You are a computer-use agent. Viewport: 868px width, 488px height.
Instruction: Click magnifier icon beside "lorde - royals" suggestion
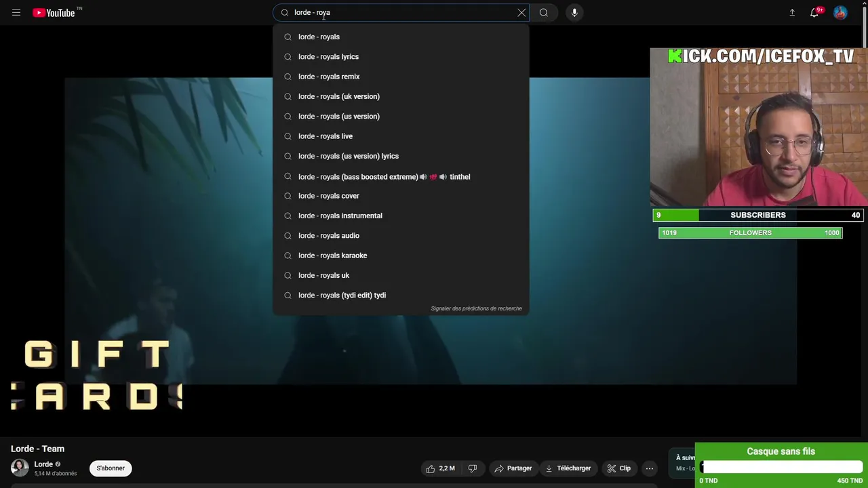[288, 37]
